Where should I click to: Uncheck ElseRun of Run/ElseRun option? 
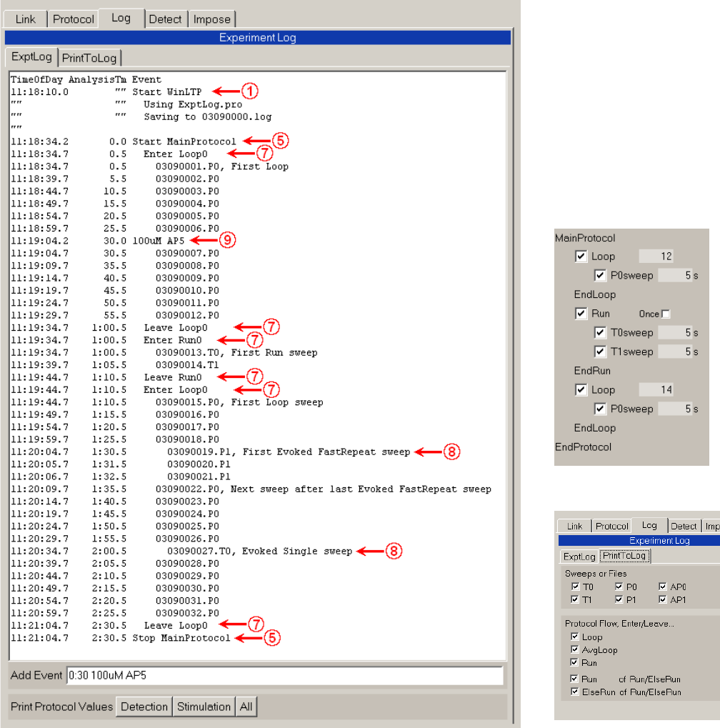click(x=575, y=692)
